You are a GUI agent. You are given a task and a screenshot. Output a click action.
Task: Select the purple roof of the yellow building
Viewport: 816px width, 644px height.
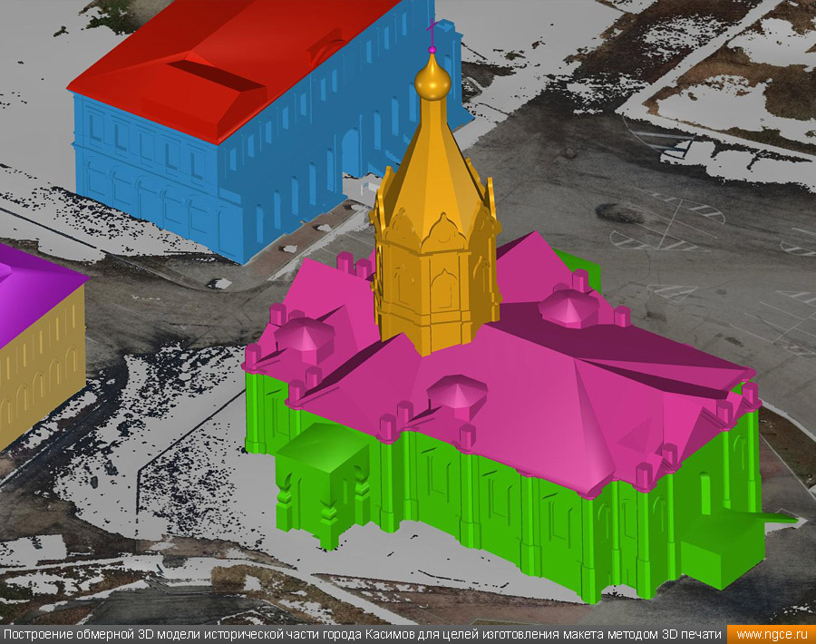pos(31,291)
